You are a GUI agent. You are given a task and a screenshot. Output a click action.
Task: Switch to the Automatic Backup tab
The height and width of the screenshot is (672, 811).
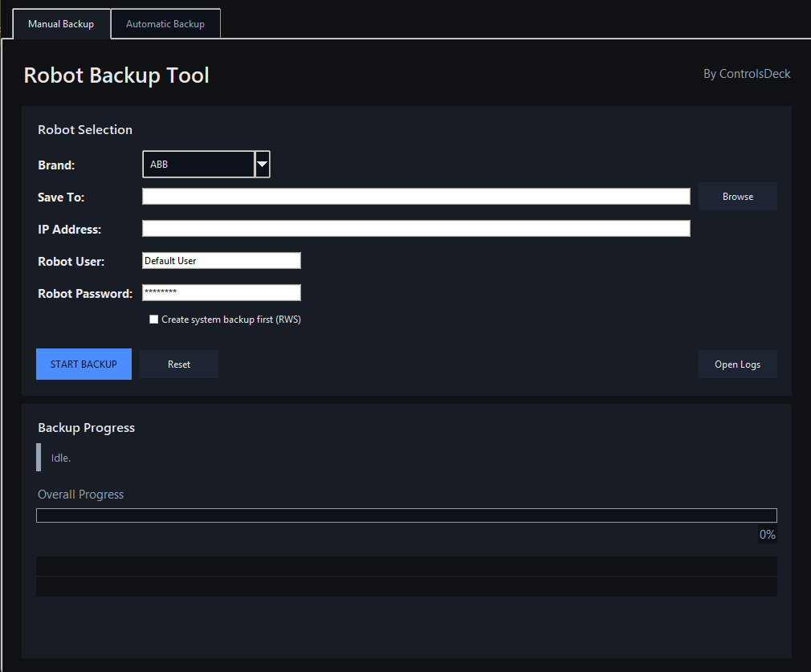click(165, 23)
